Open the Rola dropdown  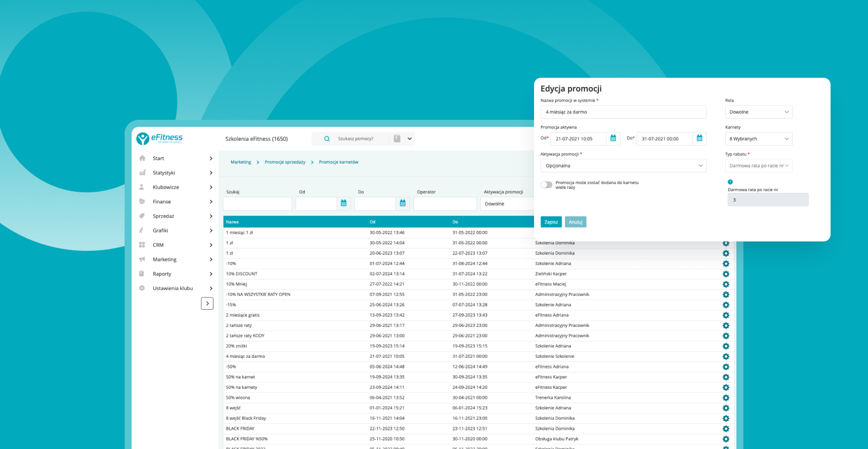[x=758, y=112]
